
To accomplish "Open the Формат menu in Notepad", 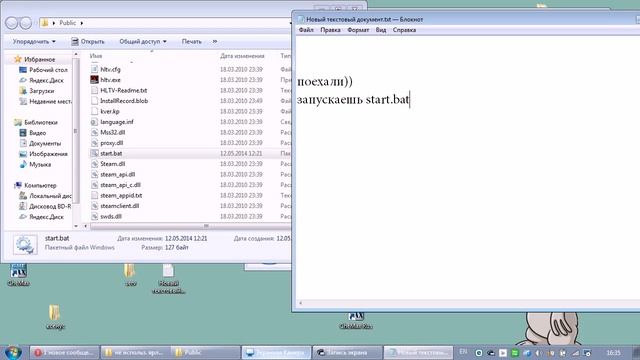I will coord(358,30).
